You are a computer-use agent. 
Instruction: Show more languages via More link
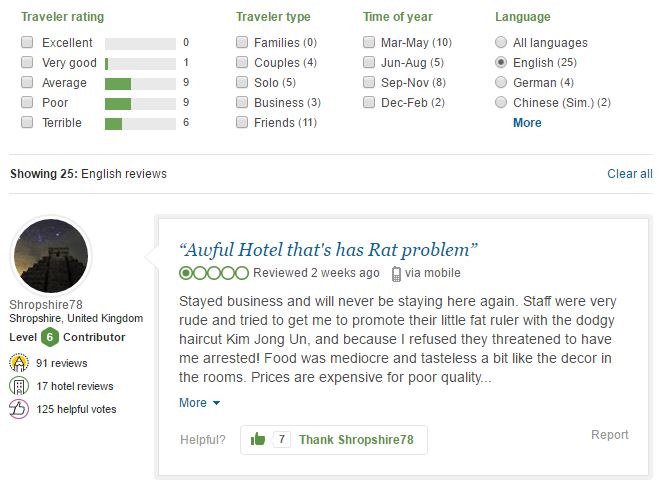pyautogui.click(x=527, y=123)
